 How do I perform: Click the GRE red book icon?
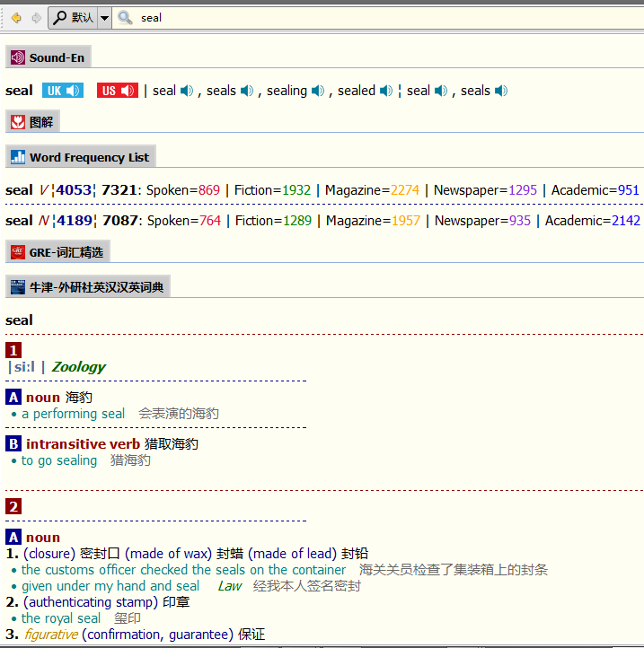[x=18, y=252]
